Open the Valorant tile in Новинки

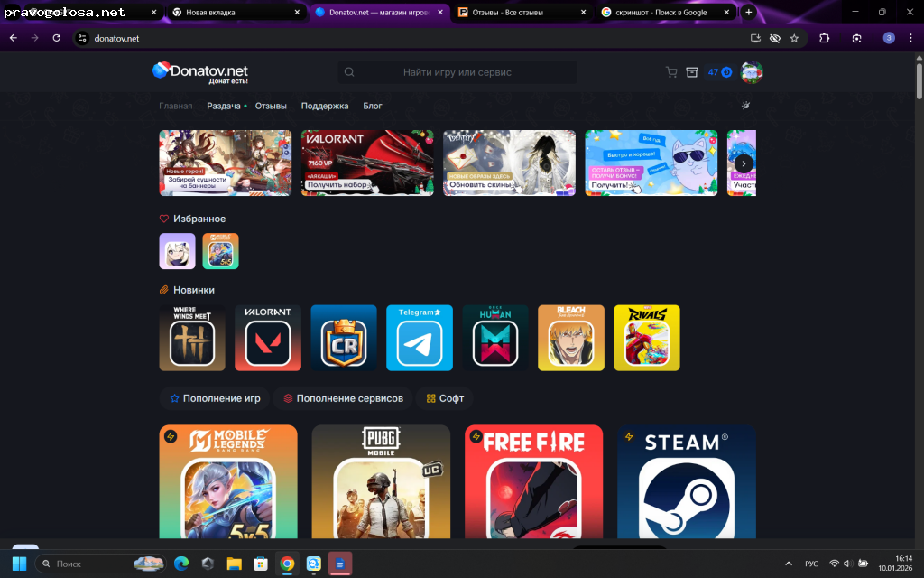coord(268,338)
